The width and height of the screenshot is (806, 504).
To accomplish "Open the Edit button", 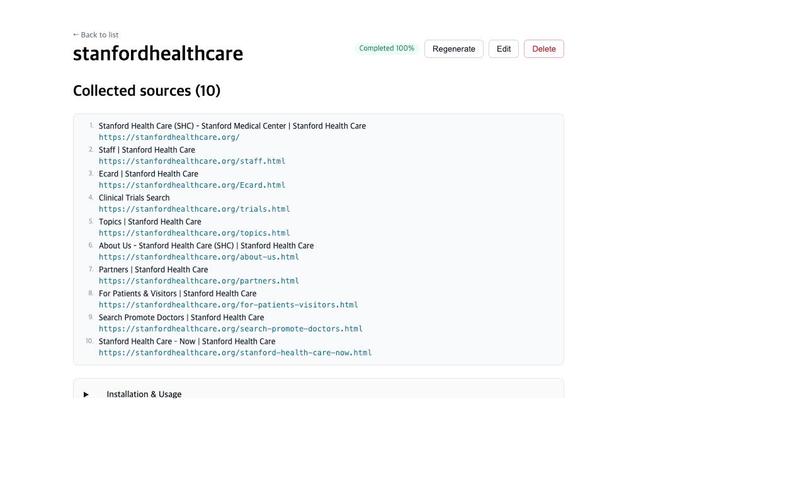I will pyautogui.click(x=503, y=49).
